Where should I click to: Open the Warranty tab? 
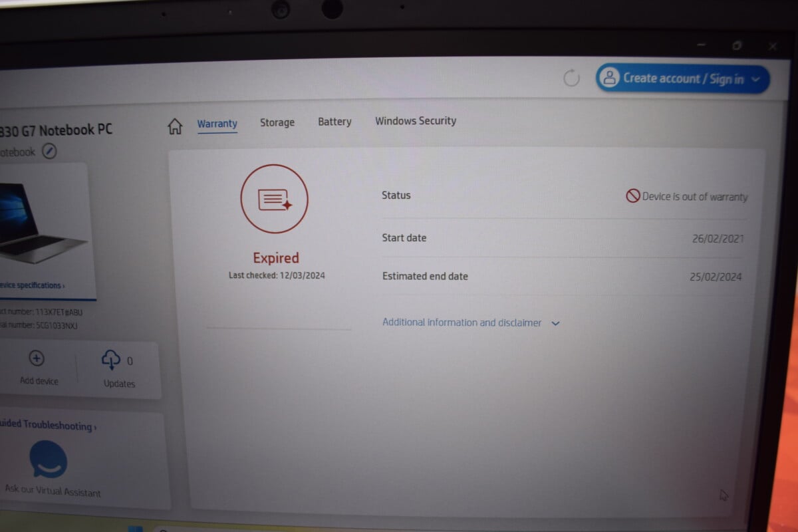[217, 124]
